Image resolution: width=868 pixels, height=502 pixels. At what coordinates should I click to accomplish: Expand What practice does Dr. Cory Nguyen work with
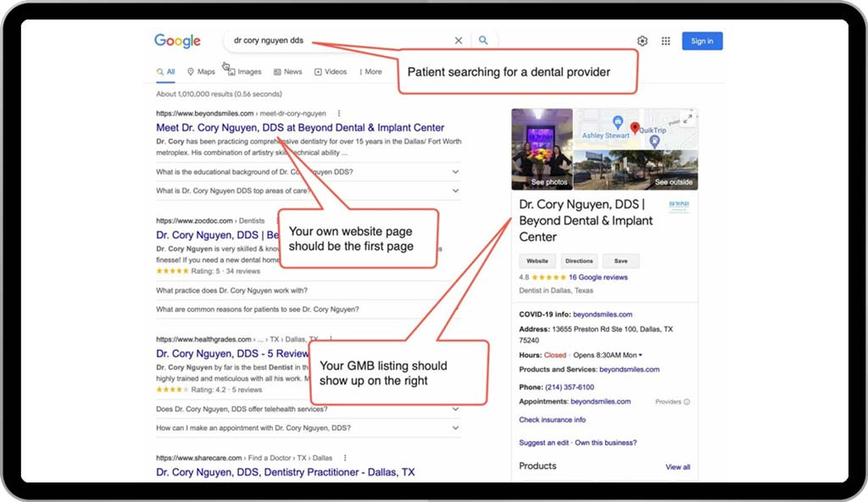(308, 290)
